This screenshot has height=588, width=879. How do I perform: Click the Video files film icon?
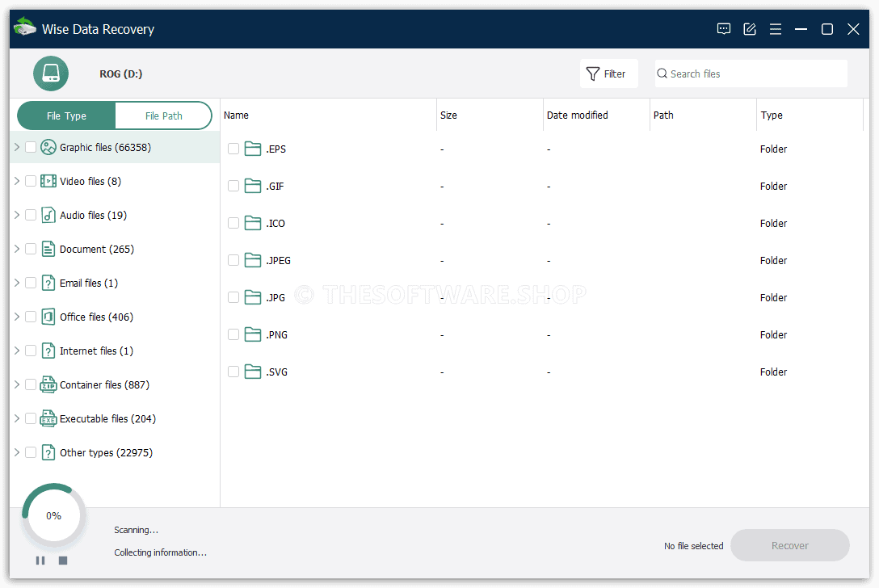pos(48,181)
